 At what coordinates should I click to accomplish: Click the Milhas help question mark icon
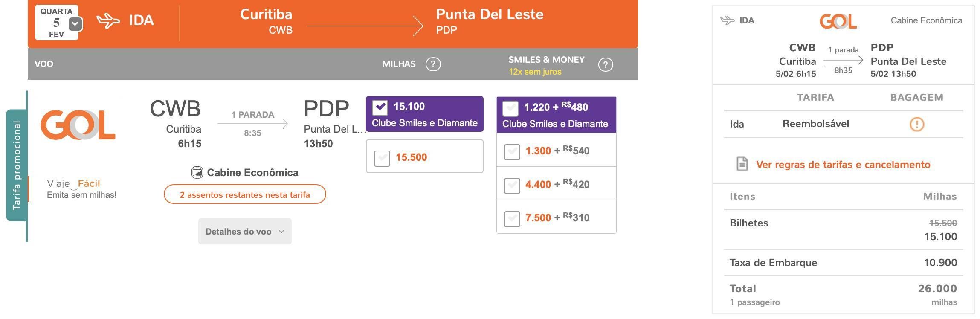click(433, 64)
